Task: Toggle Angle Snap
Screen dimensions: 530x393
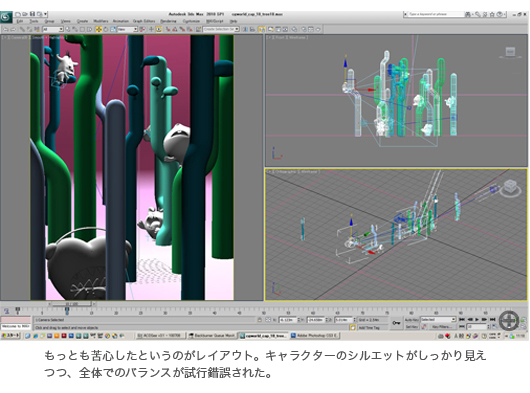Action: click(x=175, y=29)
